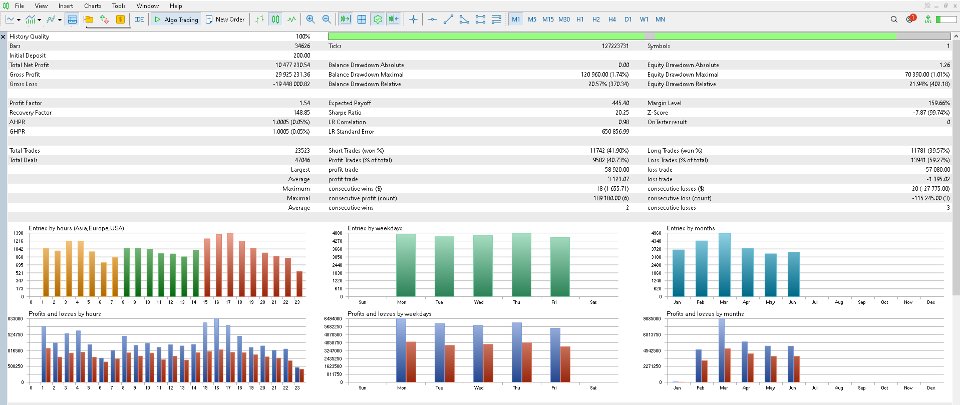Click the Zoom Out magnifier icon

pyautogui.click(x=326, y=20)
